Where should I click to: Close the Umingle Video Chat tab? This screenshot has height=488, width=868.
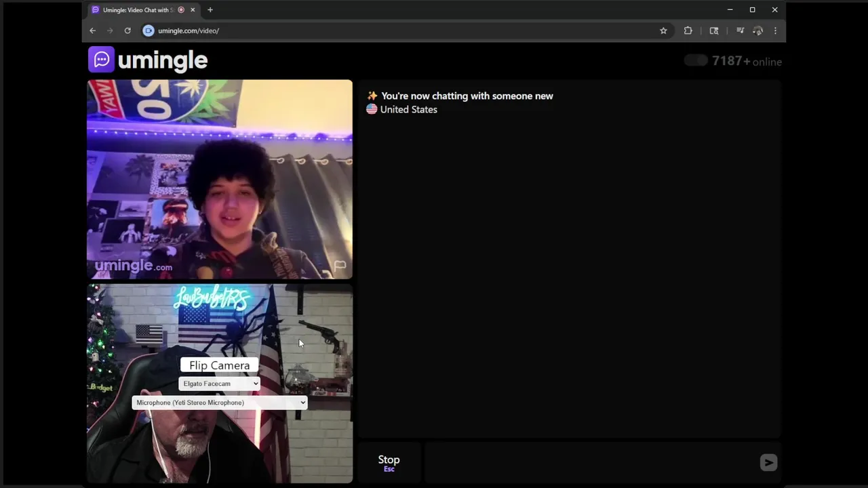click(x=193, y=9)
